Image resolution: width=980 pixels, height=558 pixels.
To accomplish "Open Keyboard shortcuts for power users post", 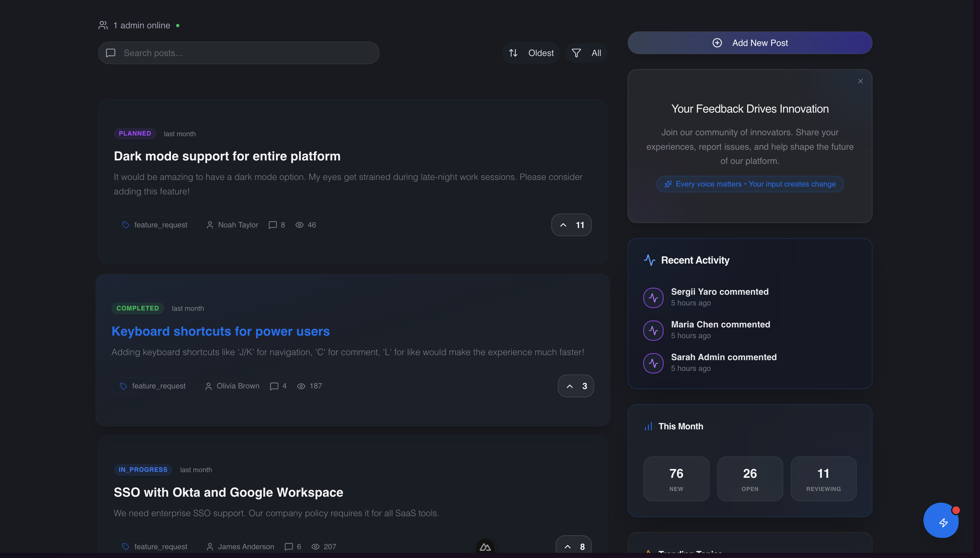I will coord(220,331).
